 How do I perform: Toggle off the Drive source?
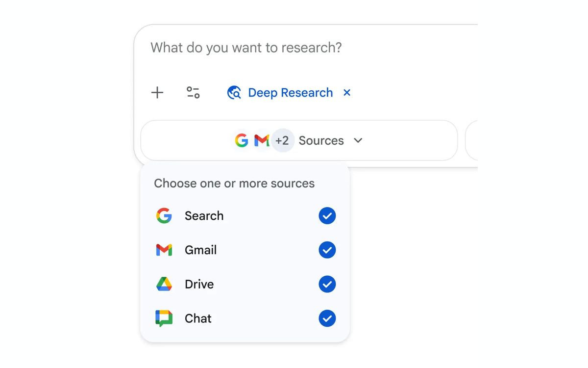click(x=327, y=284)
